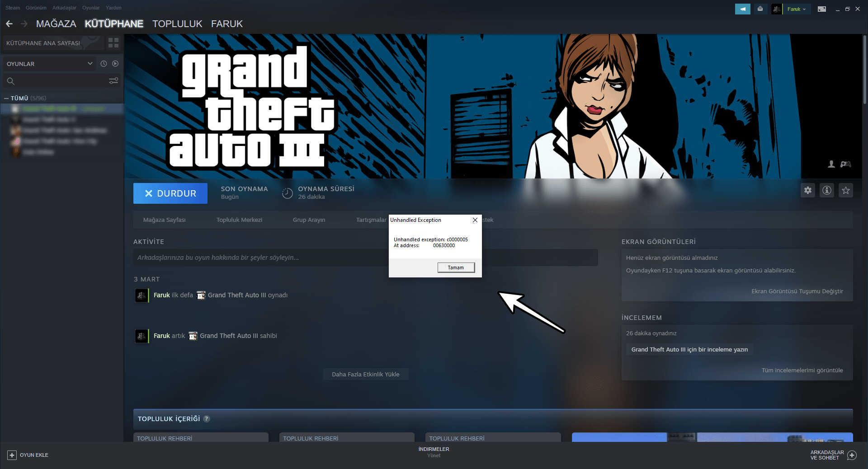Open the Mağaza Sayfası link
The height and width of the screenshot is (469, 868).
coord(165,220)
